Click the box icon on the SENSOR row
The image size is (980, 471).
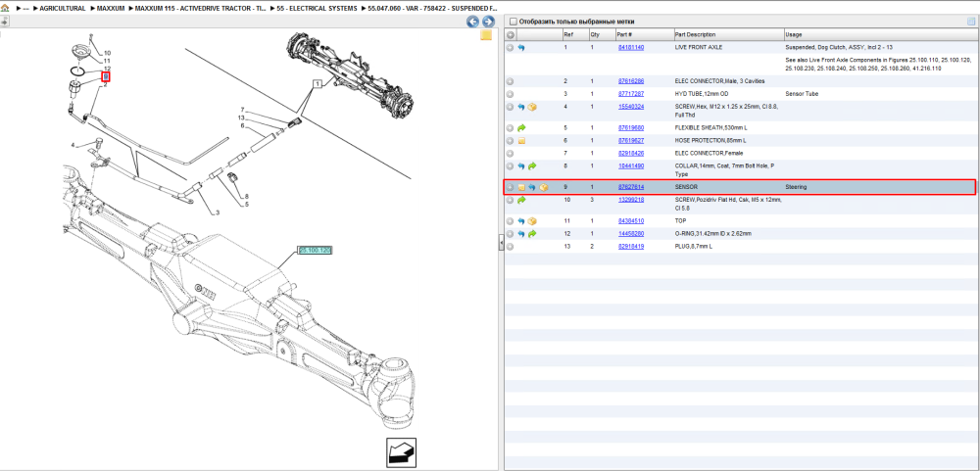544,187
